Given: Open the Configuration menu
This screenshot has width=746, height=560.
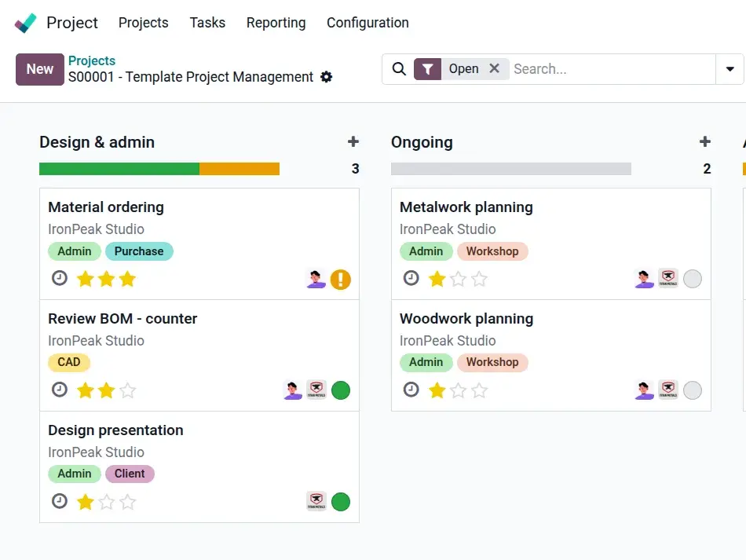Looking at the screenshot, I should [368, 23].
